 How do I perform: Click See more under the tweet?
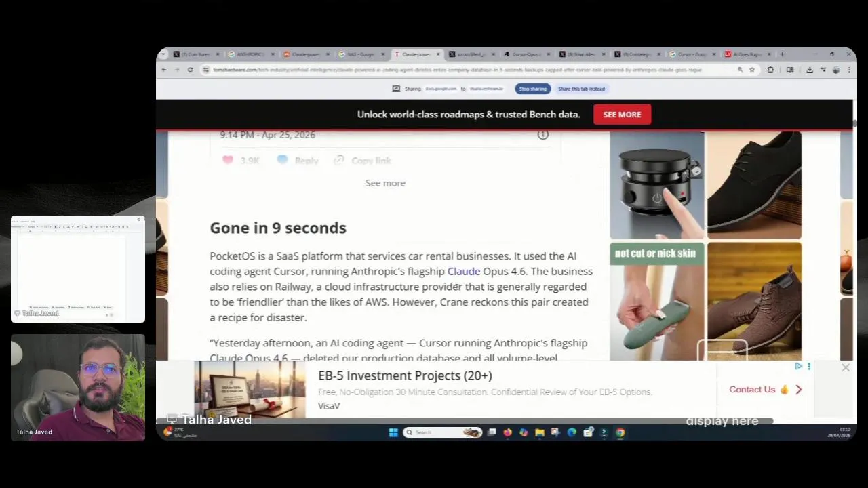[385, 183]
